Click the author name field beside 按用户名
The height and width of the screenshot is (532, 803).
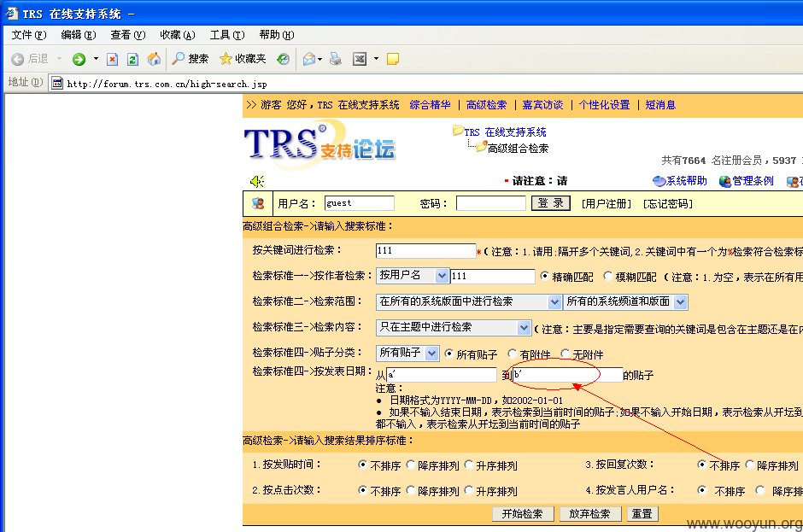tap(493, 276)
